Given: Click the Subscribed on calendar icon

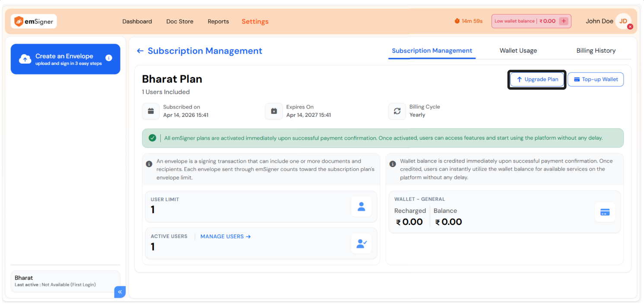Looking at the screenshot, I should click(x=151, y=111).
